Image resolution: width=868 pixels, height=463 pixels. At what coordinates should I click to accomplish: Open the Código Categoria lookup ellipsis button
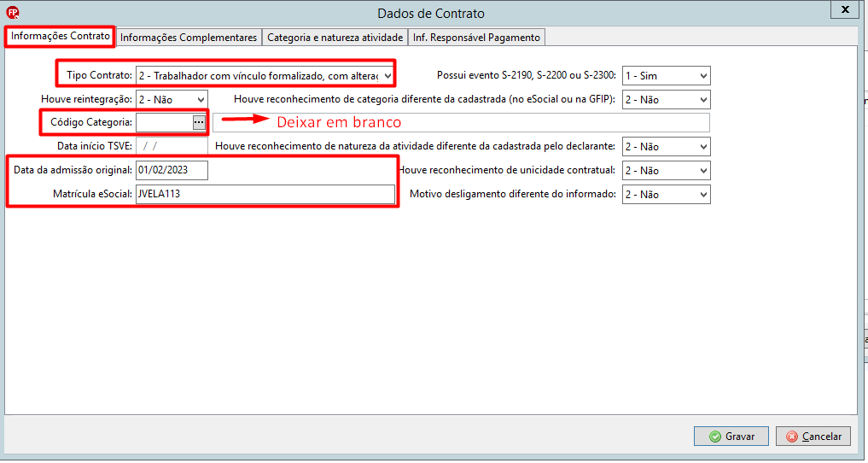click(199, 122)
